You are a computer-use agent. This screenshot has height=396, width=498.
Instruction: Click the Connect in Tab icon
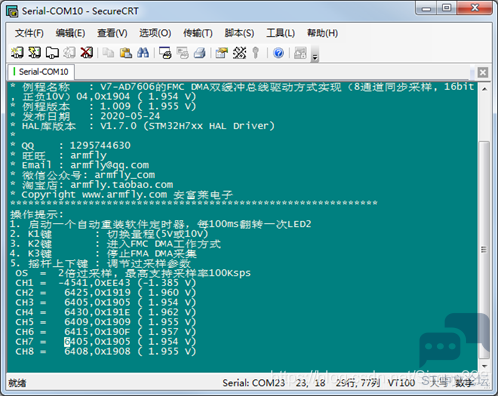coord(52,53)
